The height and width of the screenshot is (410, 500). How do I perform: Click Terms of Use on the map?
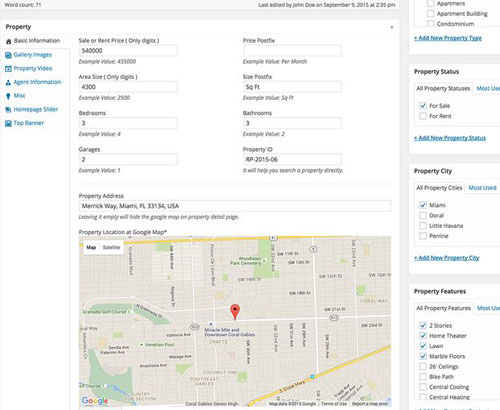pyautogui.click(x=334, y=404)
